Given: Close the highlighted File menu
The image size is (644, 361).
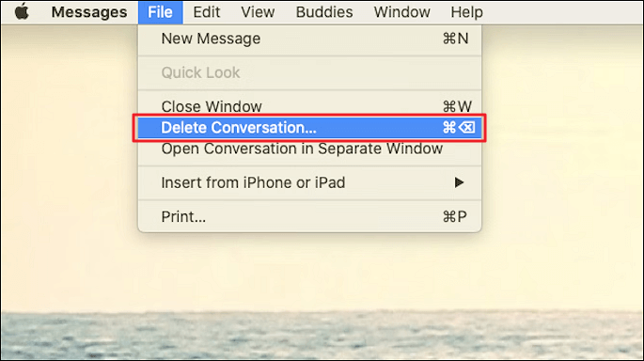Looking at the screenshot, I should coord(160,12).
